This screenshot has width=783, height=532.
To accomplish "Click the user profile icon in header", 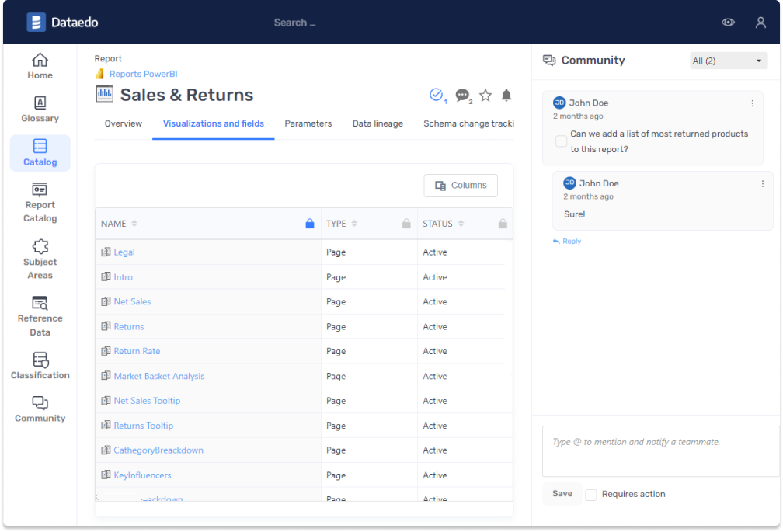I will point(760,23).
